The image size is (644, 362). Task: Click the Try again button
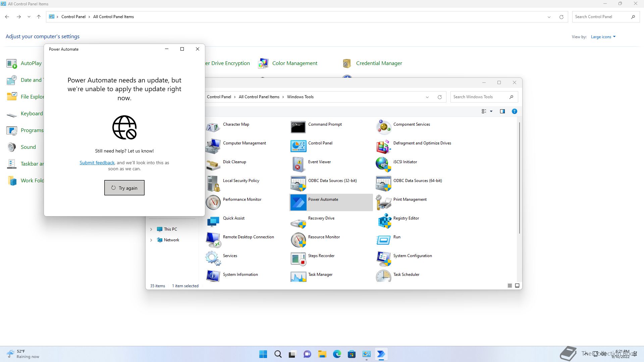pos(124,188)
